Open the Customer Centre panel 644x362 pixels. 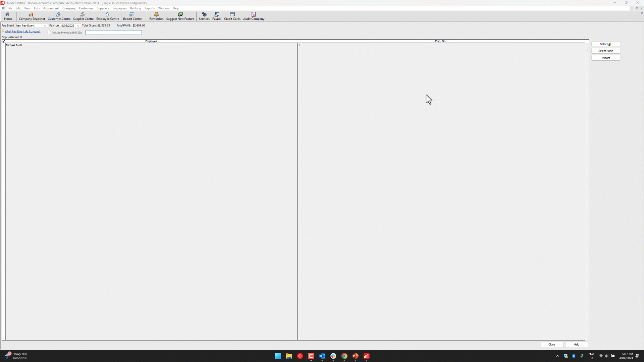point(59,16)
